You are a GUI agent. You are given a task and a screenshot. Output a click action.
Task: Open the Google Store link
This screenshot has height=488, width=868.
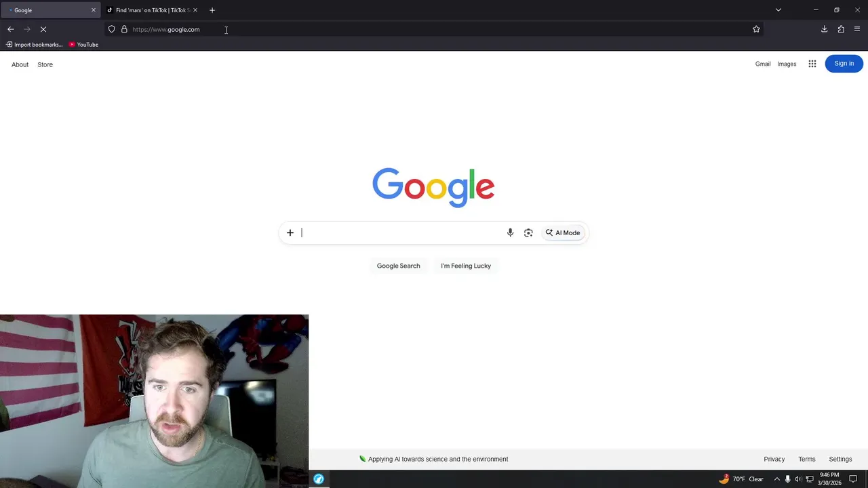coord(45,64)
